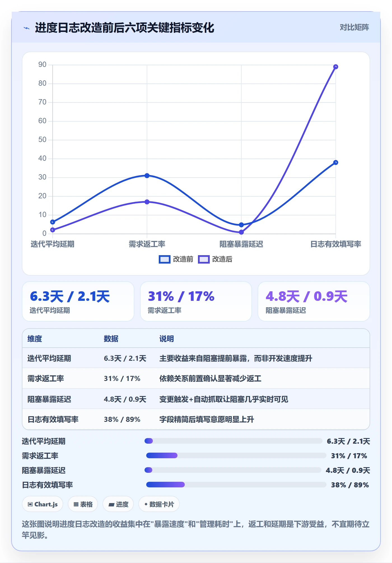Click the 数据 column header
The height and width of the screenshot is (563, 392).
[x=111, y=339]
